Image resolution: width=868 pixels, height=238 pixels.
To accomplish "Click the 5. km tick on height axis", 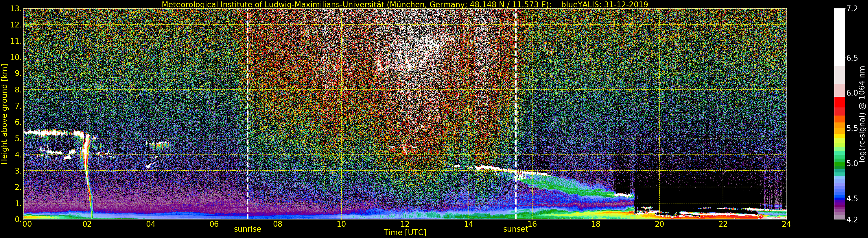I will pos(18,138).
